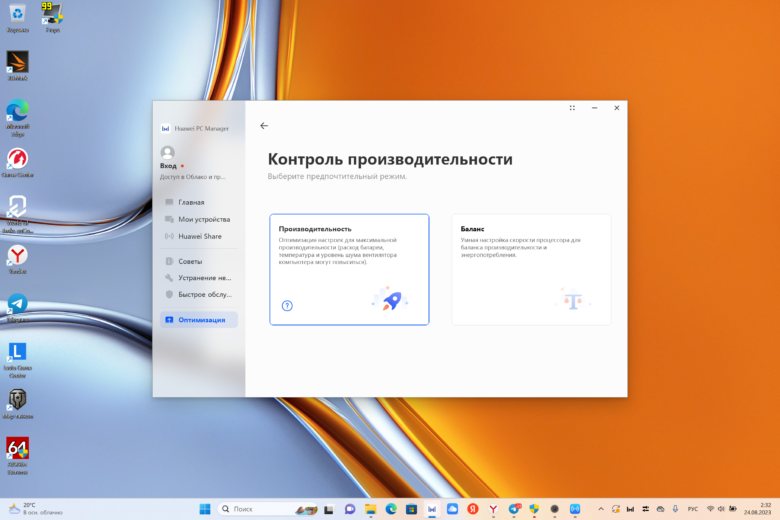Open the weather widget in the taskbar
780x520 pixels.
click(36, 509)
